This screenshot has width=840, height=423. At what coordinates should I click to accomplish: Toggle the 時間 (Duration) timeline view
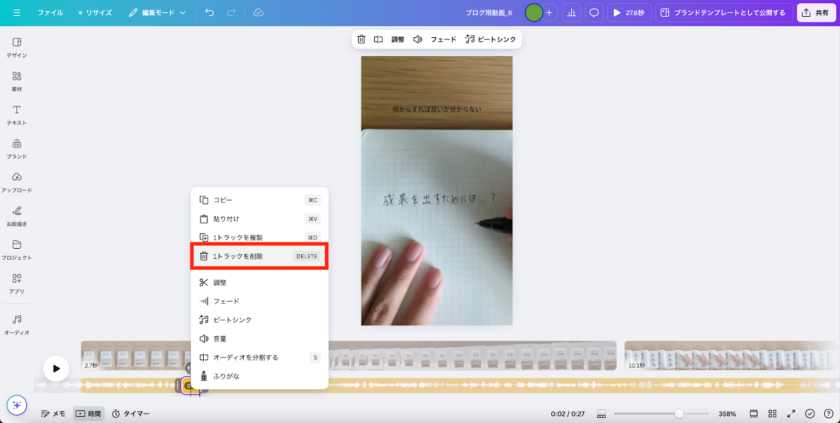pos(88,413)
